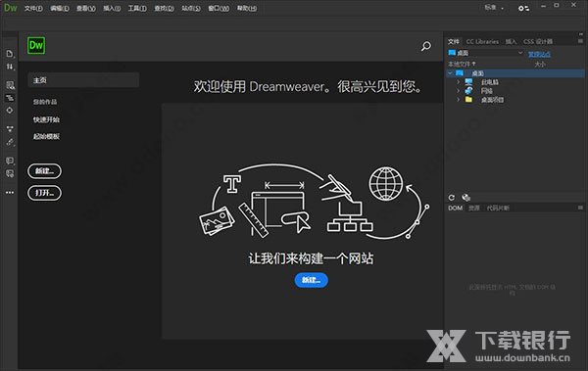Open the 帮助(H) menu
588x371 pixels.
coord(247,8)
